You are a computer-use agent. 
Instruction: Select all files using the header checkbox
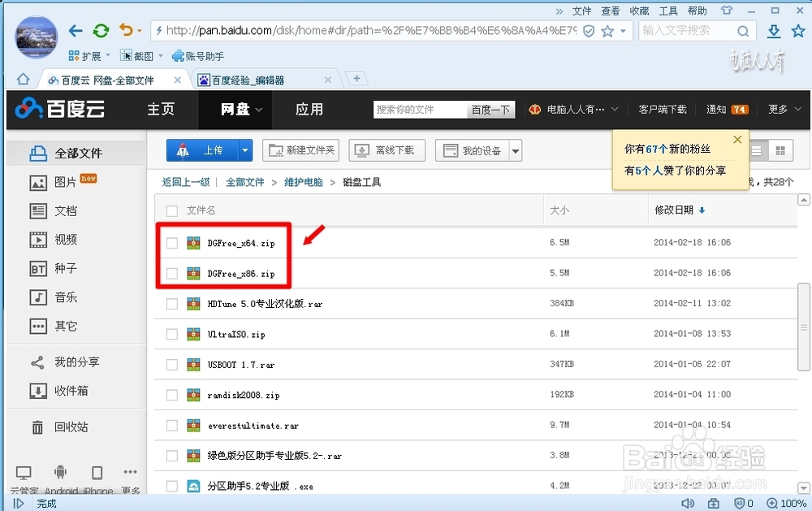[x=171, y=211]
